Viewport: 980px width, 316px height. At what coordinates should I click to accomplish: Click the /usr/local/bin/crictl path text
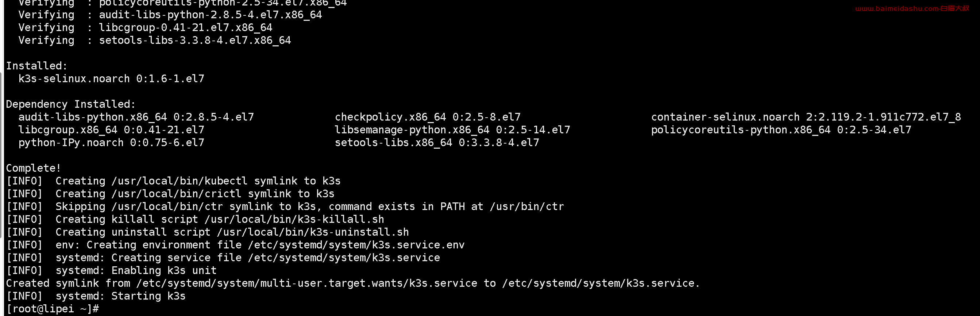(176, 194)
